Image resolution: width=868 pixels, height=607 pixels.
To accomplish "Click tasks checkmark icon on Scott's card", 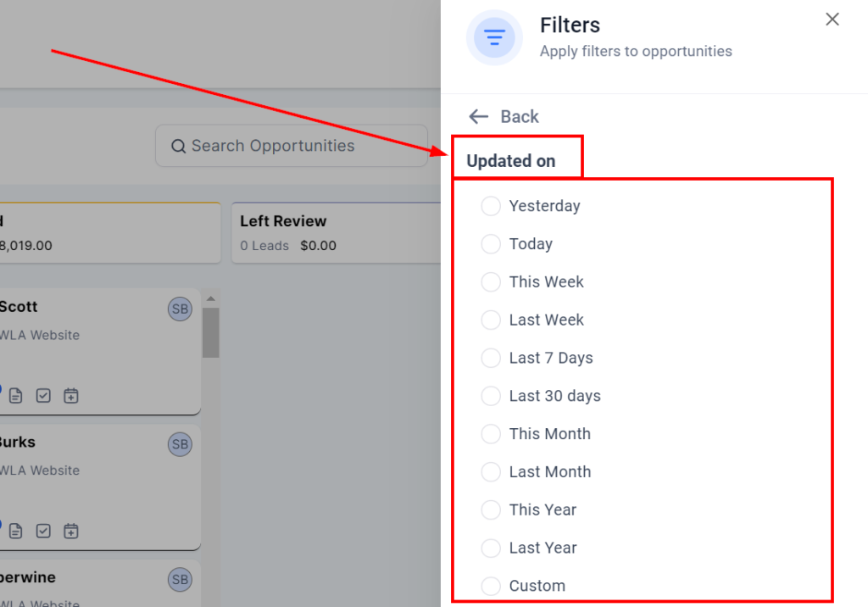I will [43, 396].
